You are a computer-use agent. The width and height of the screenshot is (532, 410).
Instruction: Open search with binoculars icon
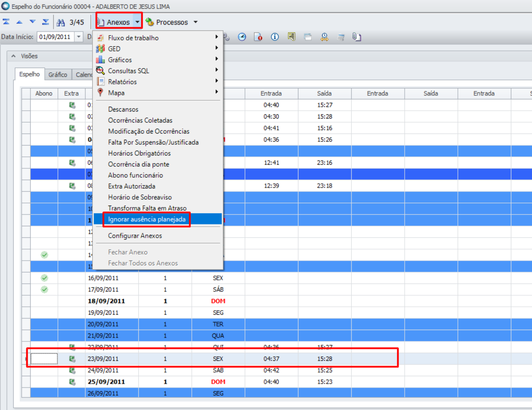61,22
